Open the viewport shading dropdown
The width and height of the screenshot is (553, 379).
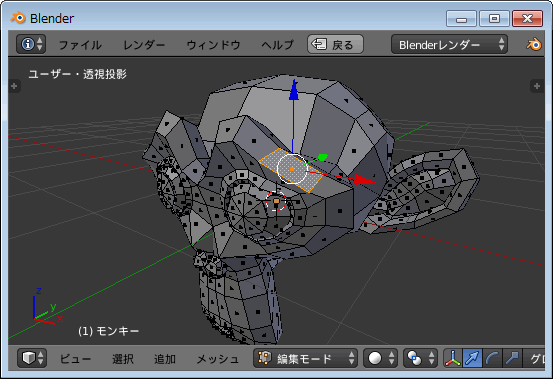point(380,358)
